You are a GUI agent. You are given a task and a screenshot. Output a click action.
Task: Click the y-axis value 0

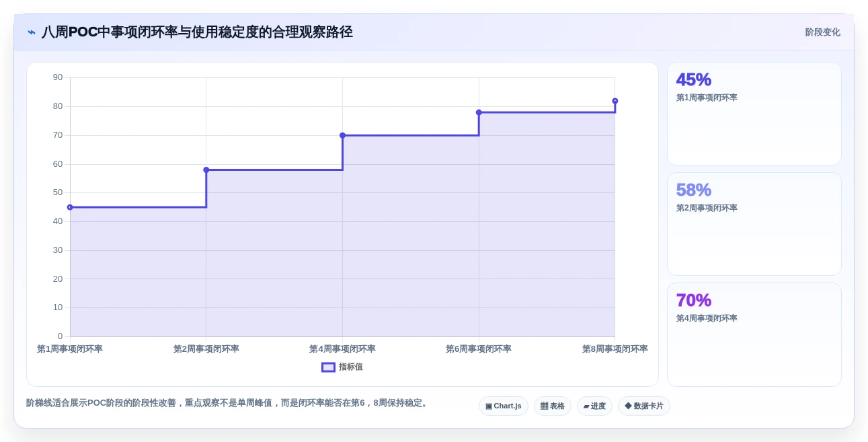point(60,336)
